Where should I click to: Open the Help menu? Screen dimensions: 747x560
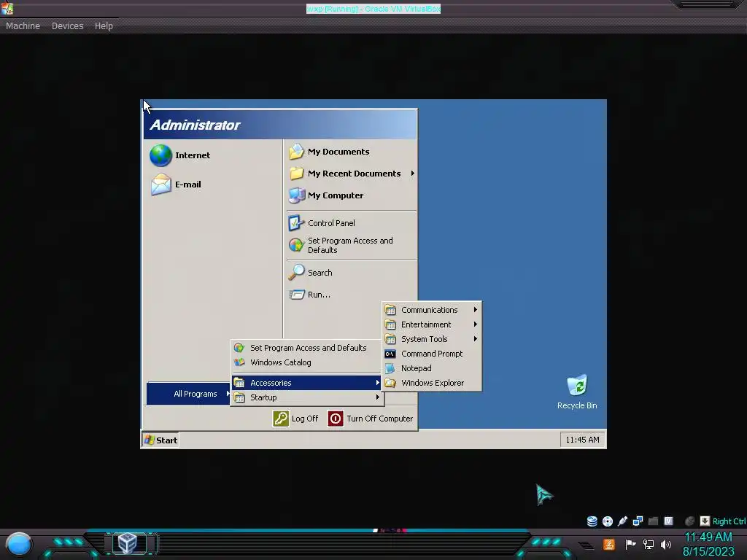click(104, 26)
